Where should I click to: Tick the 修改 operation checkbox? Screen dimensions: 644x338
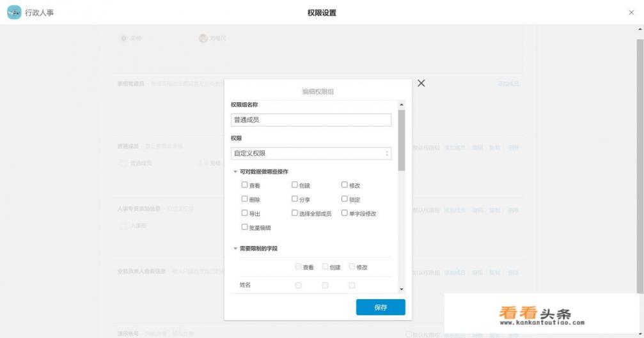click(345, 185)
